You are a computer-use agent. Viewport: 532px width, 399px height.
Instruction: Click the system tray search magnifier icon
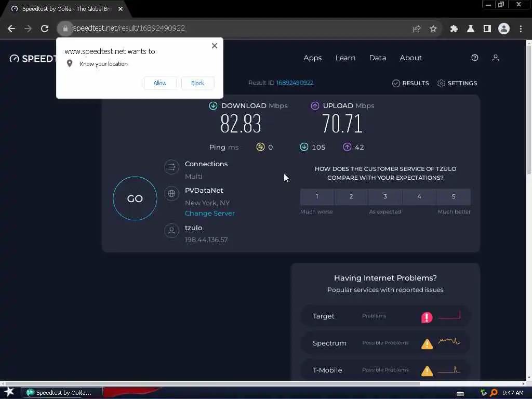point(494,393)
